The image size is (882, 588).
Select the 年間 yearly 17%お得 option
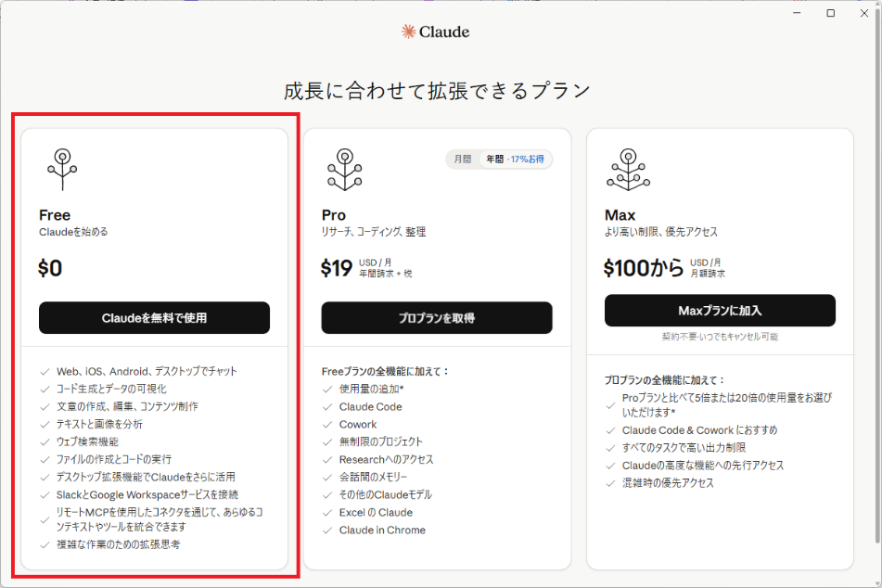pos(516,160)
